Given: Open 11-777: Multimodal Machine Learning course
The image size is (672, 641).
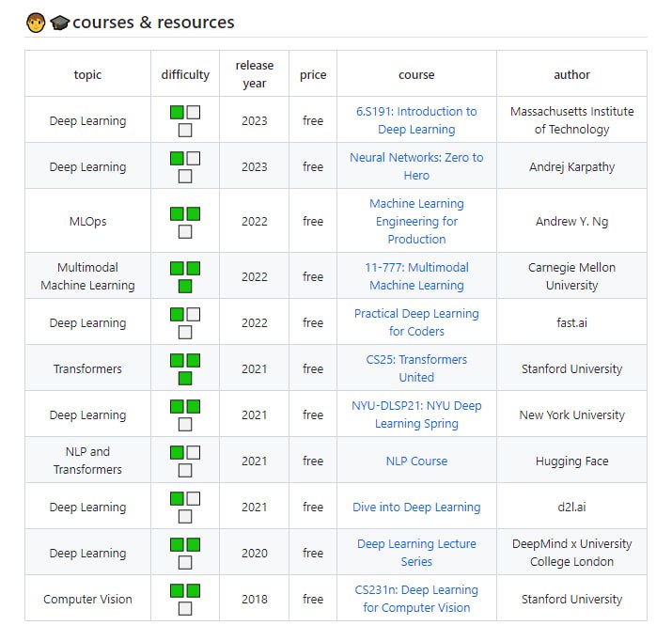Looking at the screenshot, I should (416, 276).
